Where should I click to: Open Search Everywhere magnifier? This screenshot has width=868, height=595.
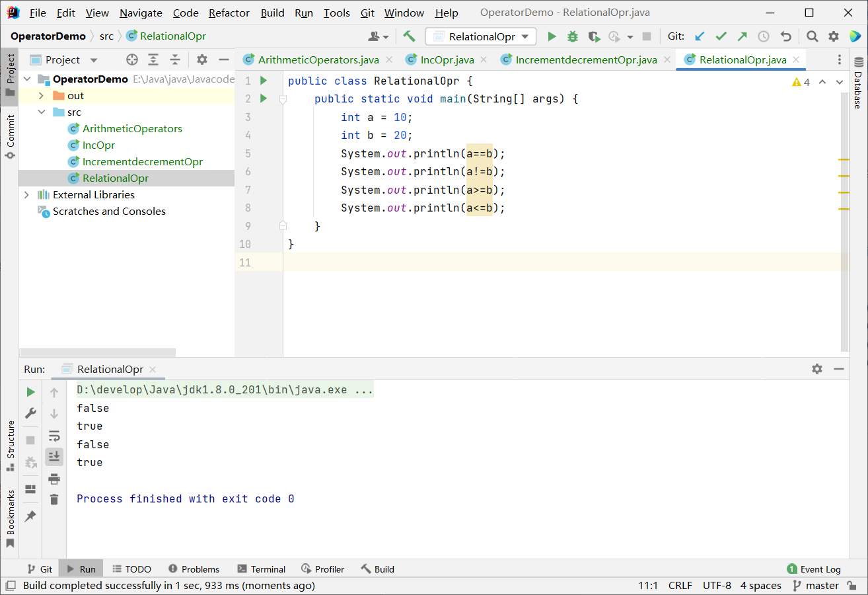pyautogui.click(x=813, y=36)
